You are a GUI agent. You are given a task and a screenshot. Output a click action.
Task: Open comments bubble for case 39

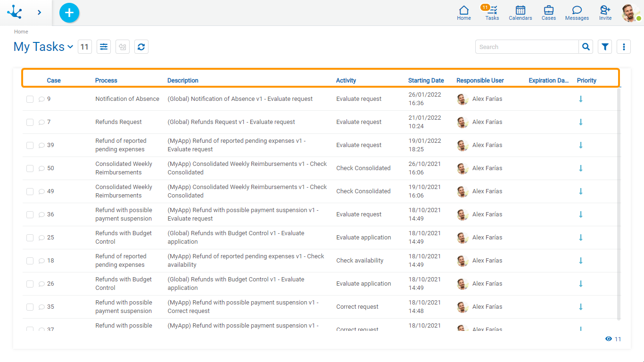pos(41,145)
